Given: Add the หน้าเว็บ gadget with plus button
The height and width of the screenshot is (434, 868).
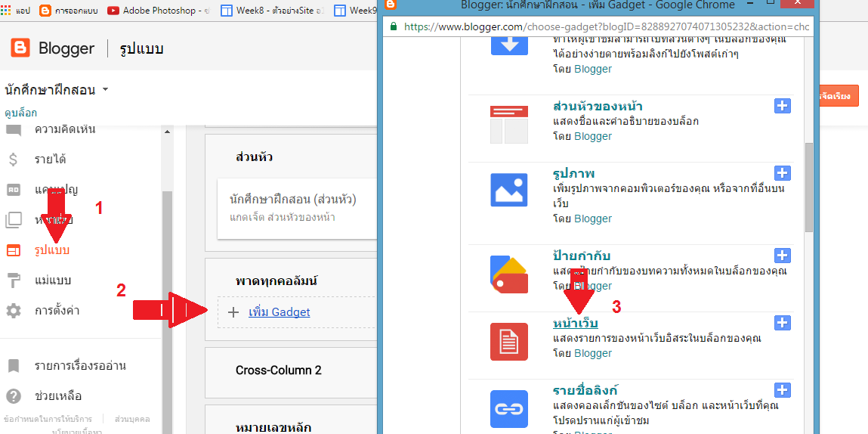Looking at the screenshot, I should point(782,323).
